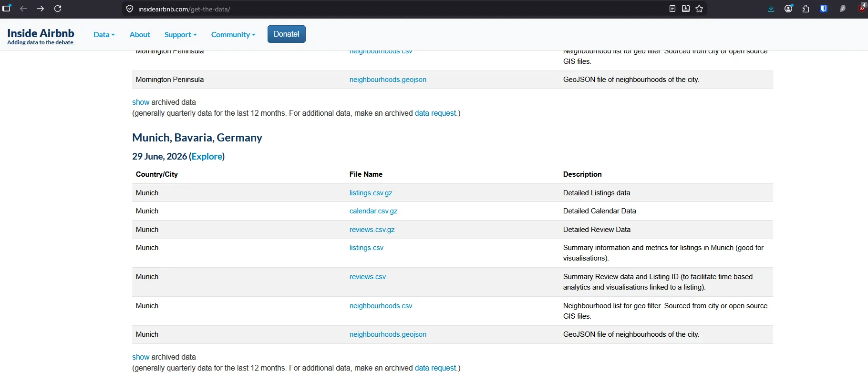868x382 pixels.
Task: Bookmark this page with the star icon
Action: 699,9
